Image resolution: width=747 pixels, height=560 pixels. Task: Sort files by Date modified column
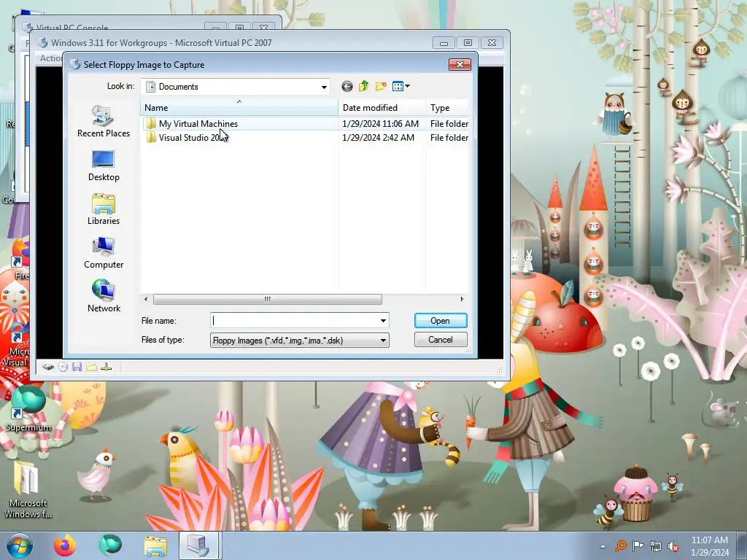(382, 108)
